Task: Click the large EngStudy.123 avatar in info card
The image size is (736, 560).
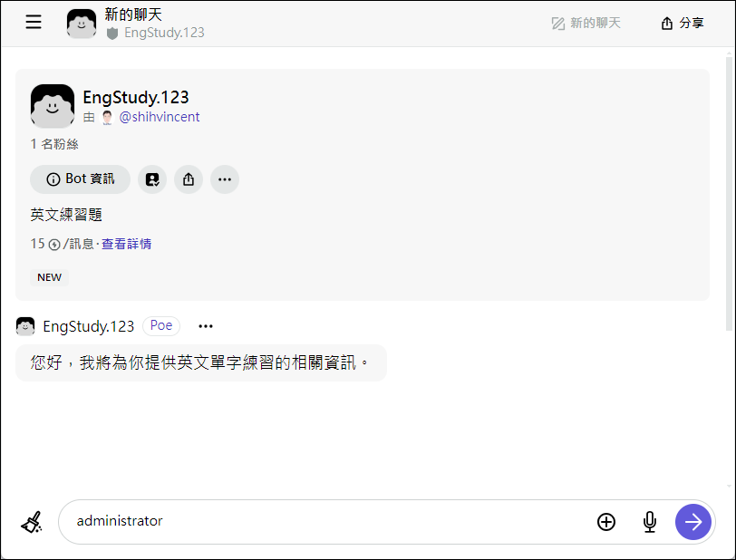Action: 52,106
